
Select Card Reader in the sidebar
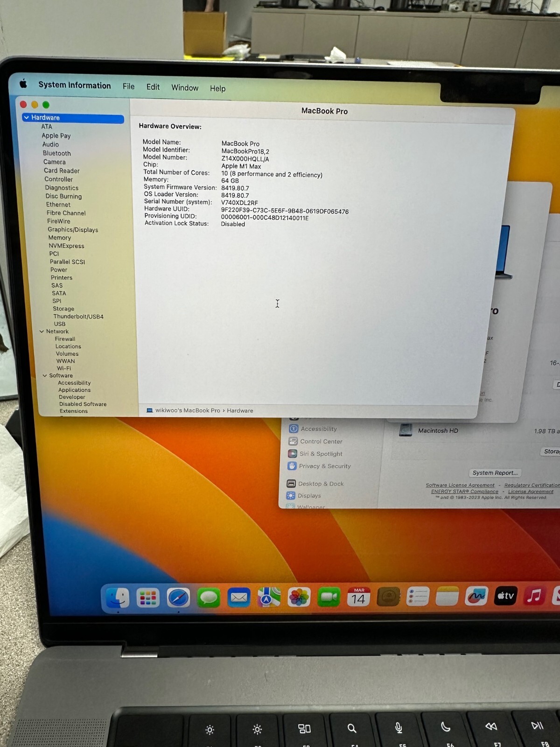(62, 170)
